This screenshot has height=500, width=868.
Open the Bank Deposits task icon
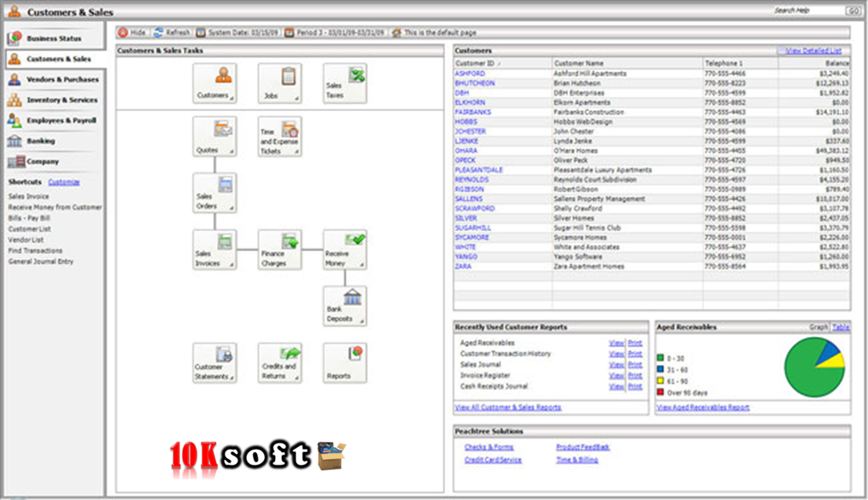[x=345, y=306]
